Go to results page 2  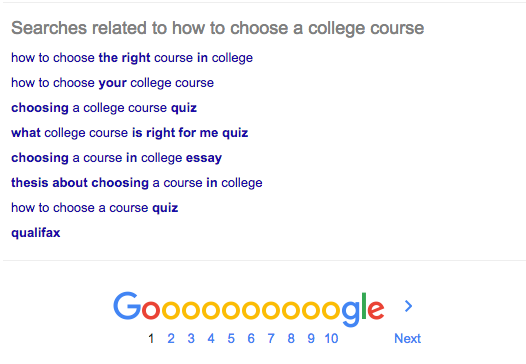(x=171, y=339)
